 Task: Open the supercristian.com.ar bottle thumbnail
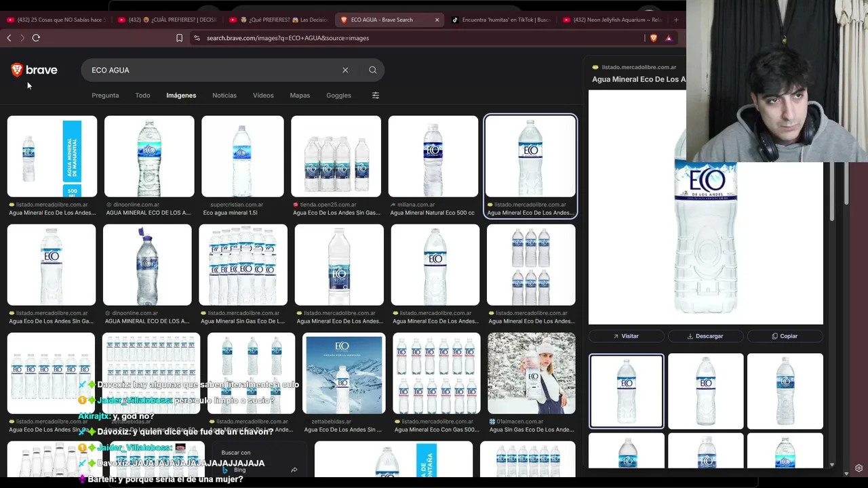(x=243, y=157)
